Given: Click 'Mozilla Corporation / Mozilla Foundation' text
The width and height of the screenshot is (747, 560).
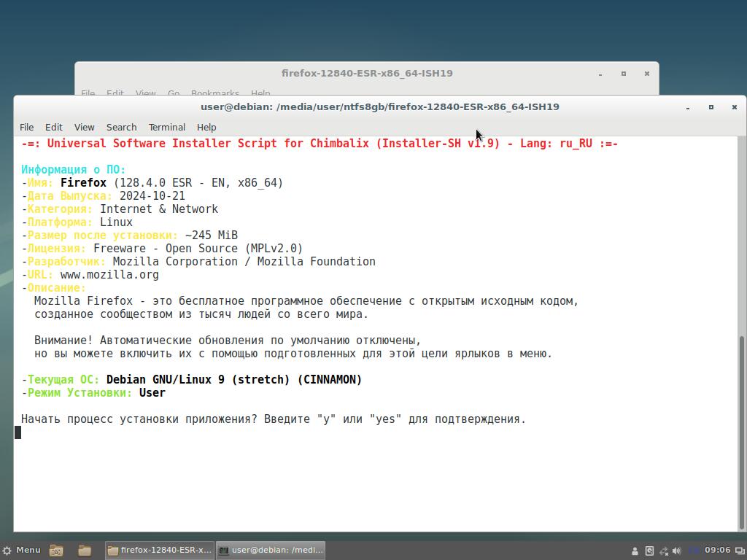Looking at the screenshot, I should tap(244, 262).
